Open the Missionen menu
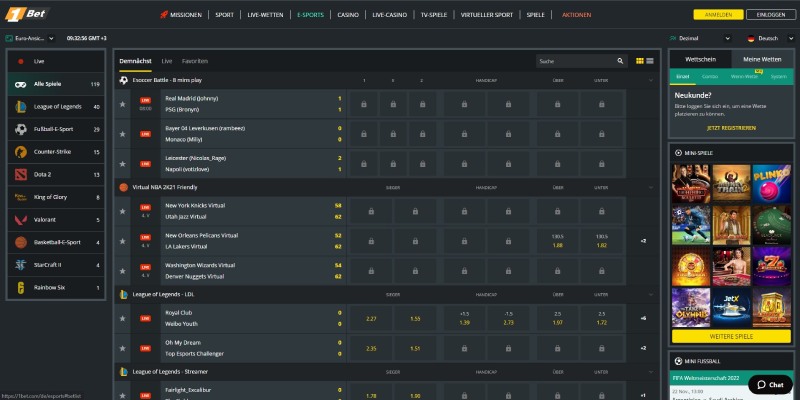The image size is (800, 400). click(181, 15)
